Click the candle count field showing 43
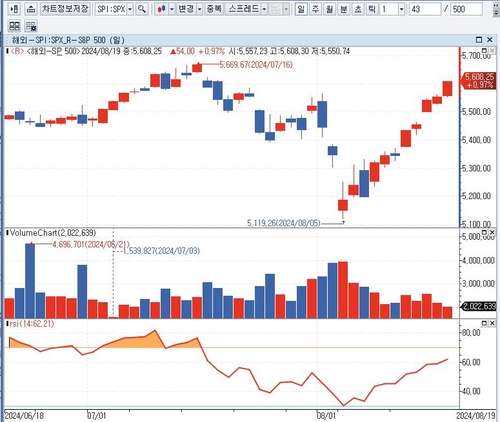The image size is (500, 422). [425, 9]
